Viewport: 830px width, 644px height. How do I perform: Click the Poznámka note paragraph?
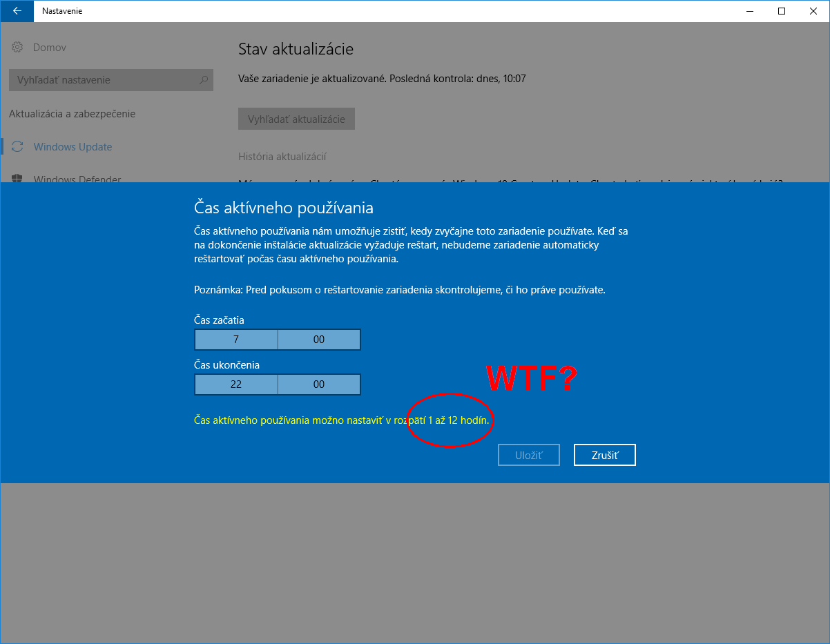coord(400,290)
